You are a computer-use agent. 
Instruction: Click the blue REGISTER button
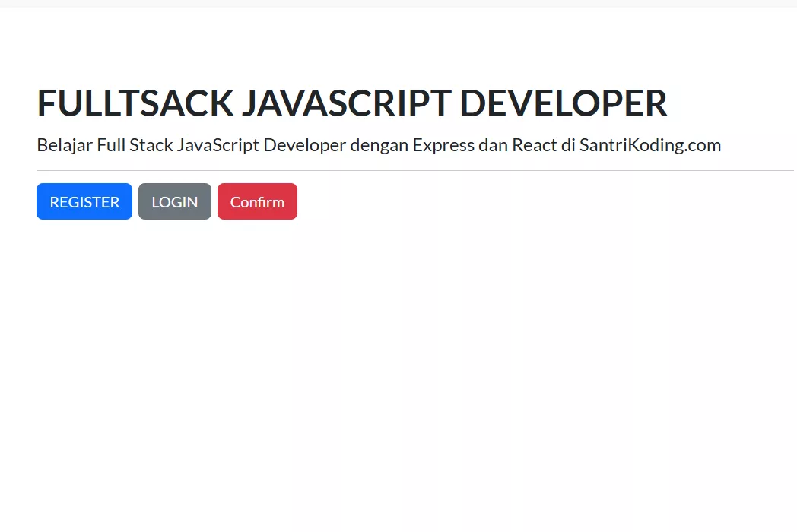(84, 201)
